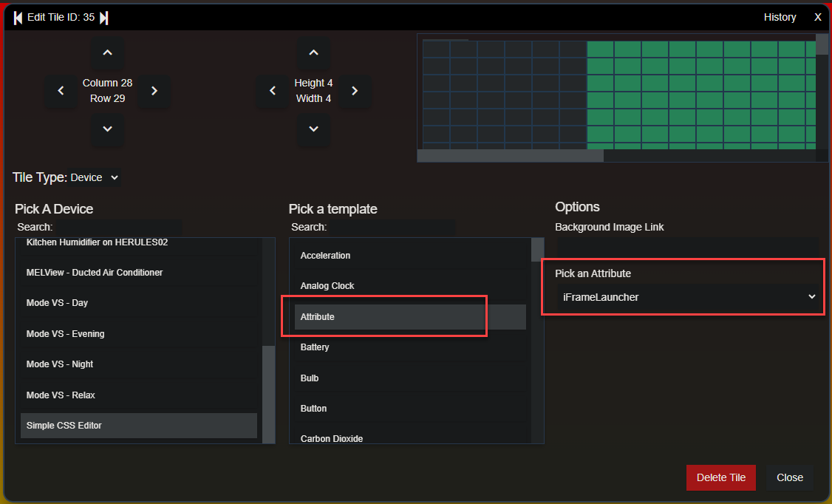This screenshot has height=504, width=832.
Task: Click the Close button
Action: (789, 477)
